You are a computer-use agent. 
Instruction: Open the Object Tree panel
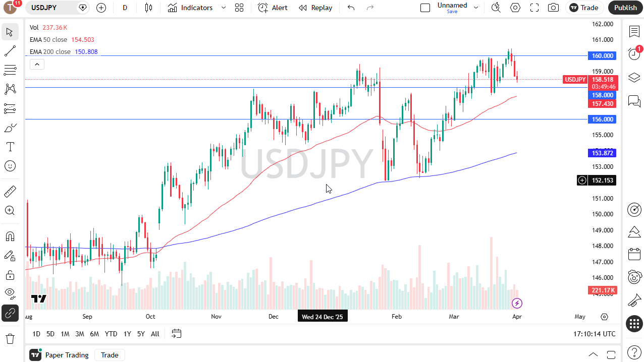pyautogui.click(x=634, y=78)
